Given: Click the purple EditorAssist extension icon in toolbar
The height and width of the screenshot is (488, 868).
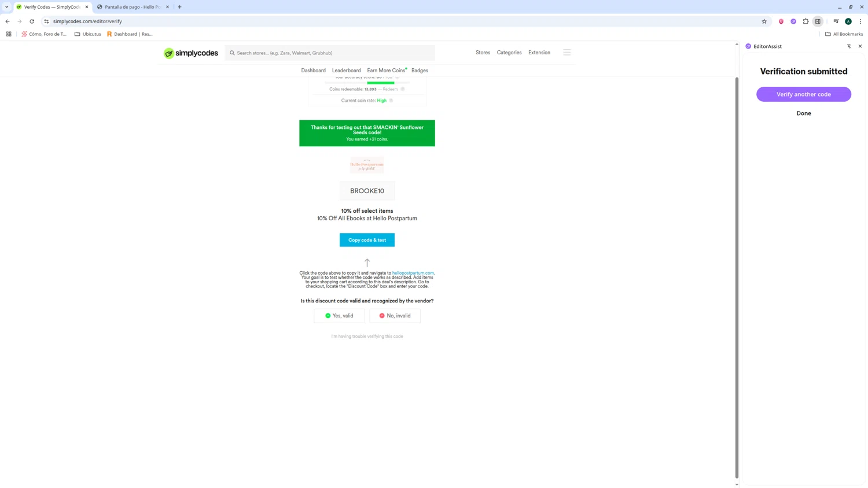Looking at the screenshot, I should (793, 21).
